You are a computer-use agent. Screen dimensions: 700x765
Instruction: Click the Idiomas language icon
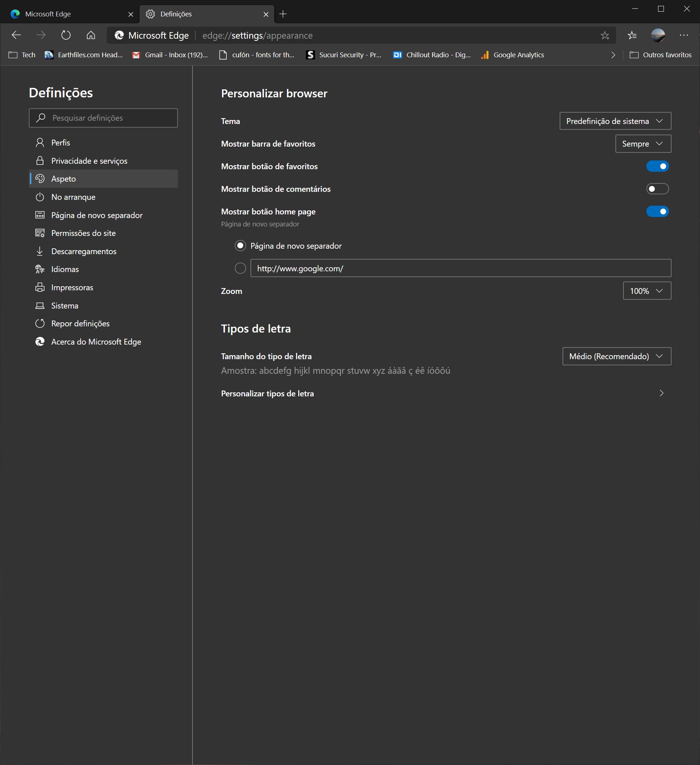(40, 269)
